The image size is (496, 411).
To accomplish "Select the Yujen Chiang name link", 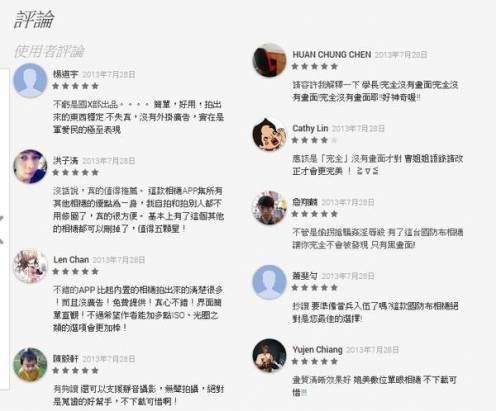I will 317,350.
